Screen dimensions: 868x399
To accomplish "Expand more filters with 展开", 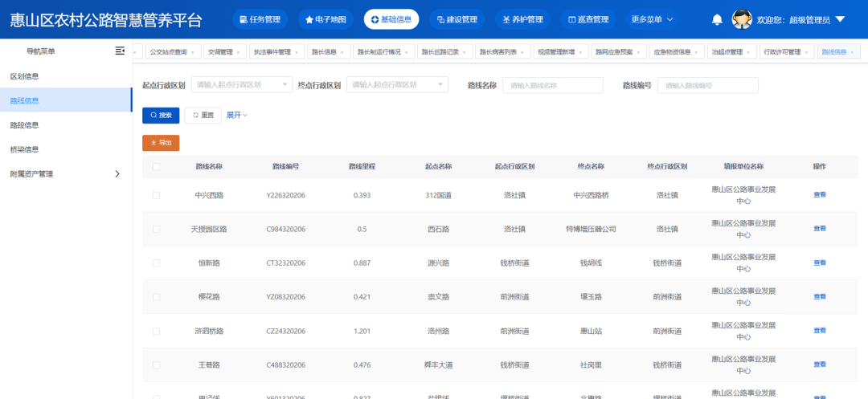I will coord(237,115).
